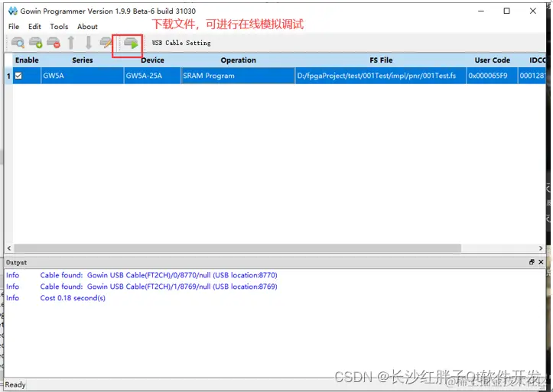Viewport: 553px width, 392px height.
Task: Select the GW5A-25A device cell
Action: [x=152, y=76]
